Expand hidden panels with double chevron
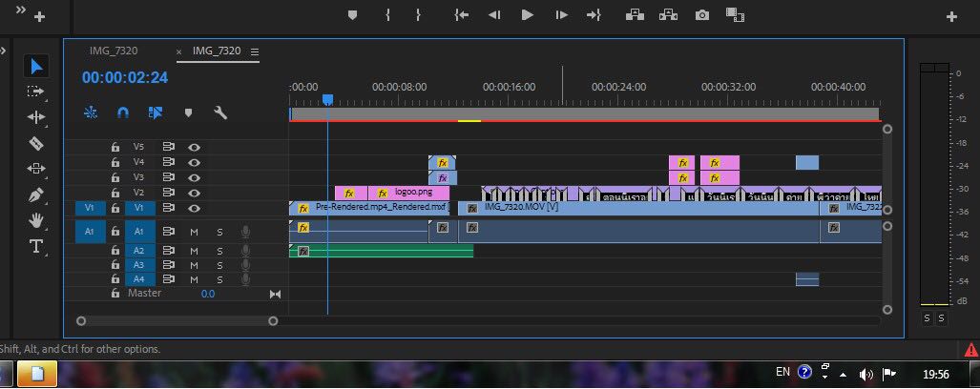Screen dimensions: 980x389 point(21,10)
